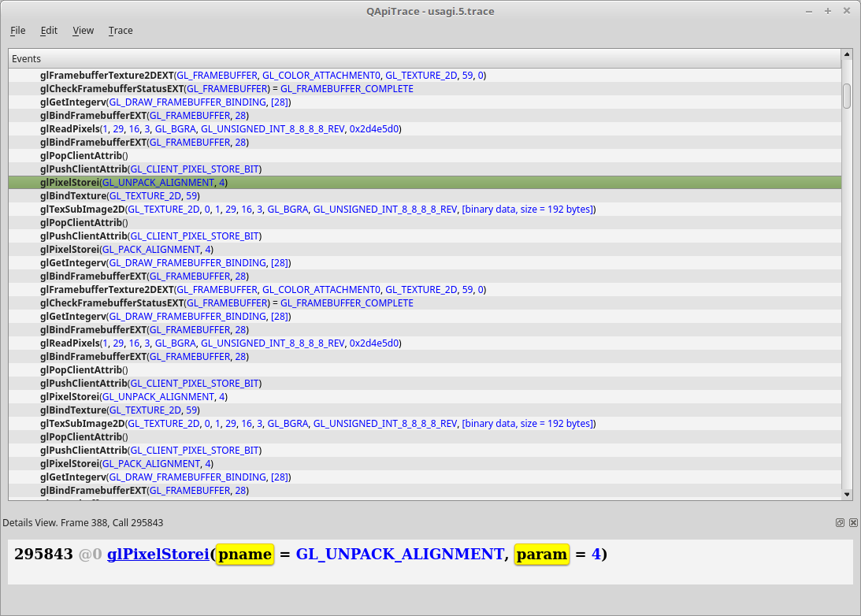This screenshot has width=861, height=616.
Task: Select the highlighted glPixelStorei GL_UNPACK_ALIGNMENT call
Action: coord(134,183)
